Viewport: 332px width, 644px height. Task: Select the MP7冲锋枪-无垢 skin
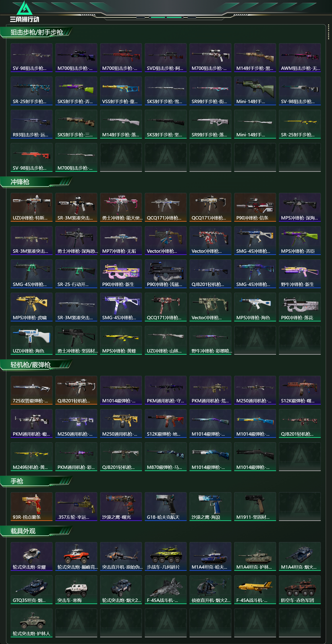(x=121, y=240)
